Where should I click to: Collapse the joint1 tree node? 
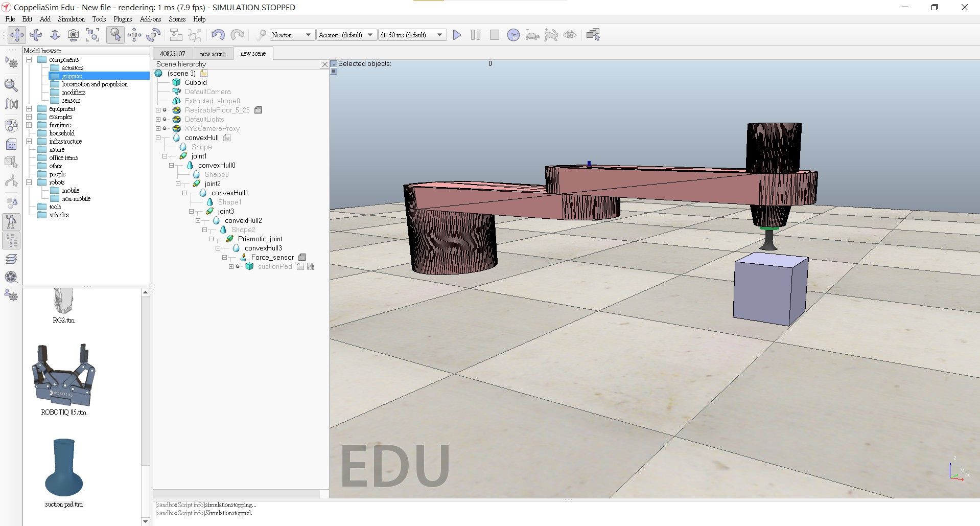165,156
